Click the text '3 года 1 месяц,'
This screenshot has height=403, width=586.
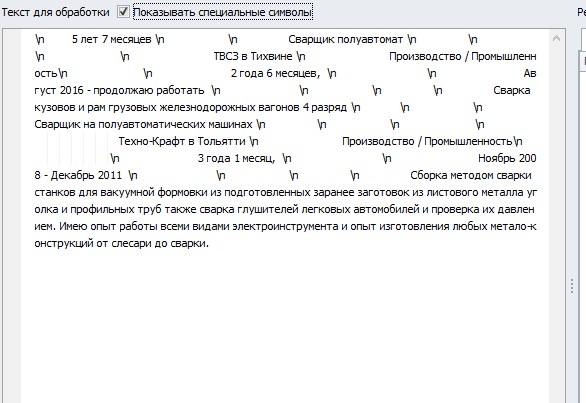pyautogui.click(x=236, y=158)
